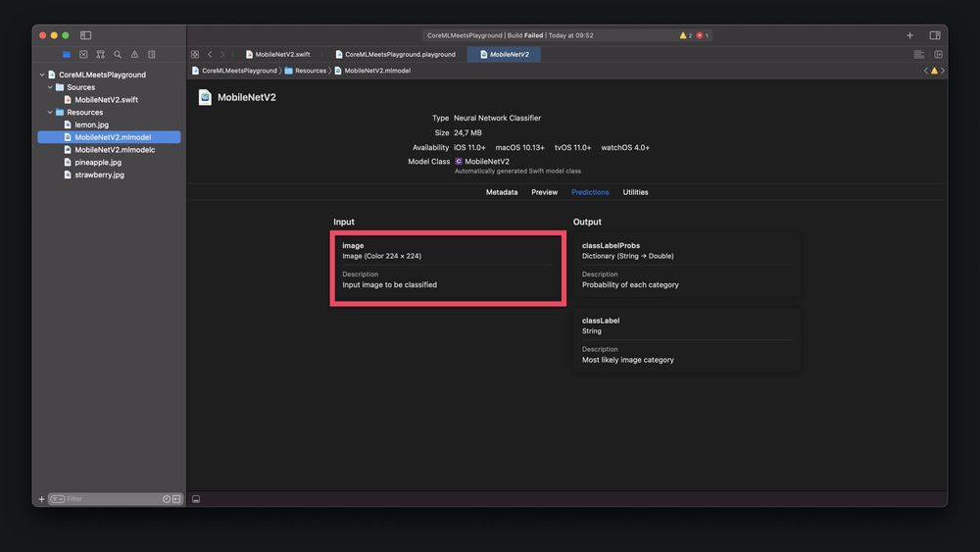Click the navigator Filter text field
Viewport: 980px width, 552px height.
pos(108,499)
